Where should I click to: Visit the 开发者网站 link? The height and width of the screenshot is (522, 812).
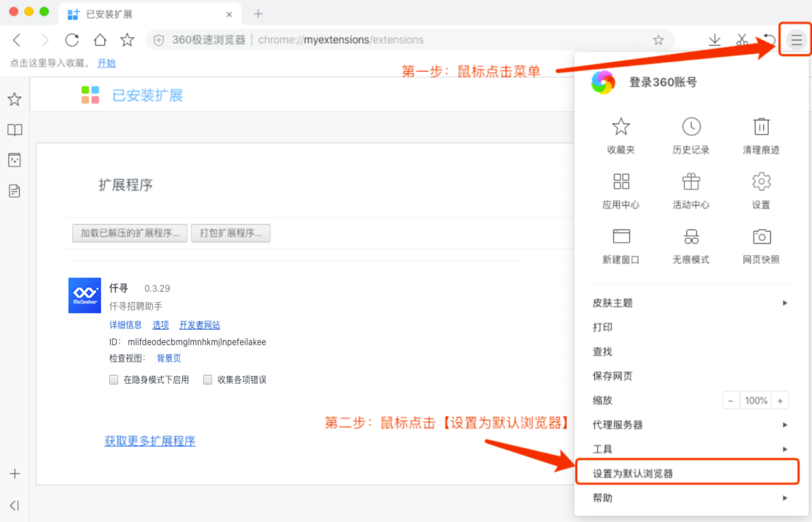click(200, 325)
